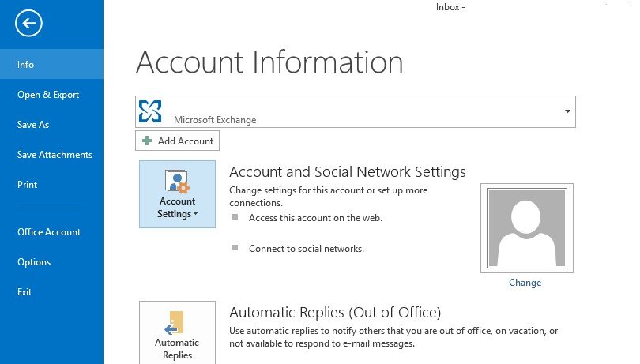
Task: Click Exit to close Outlook
Action: [x=24, y=292]
